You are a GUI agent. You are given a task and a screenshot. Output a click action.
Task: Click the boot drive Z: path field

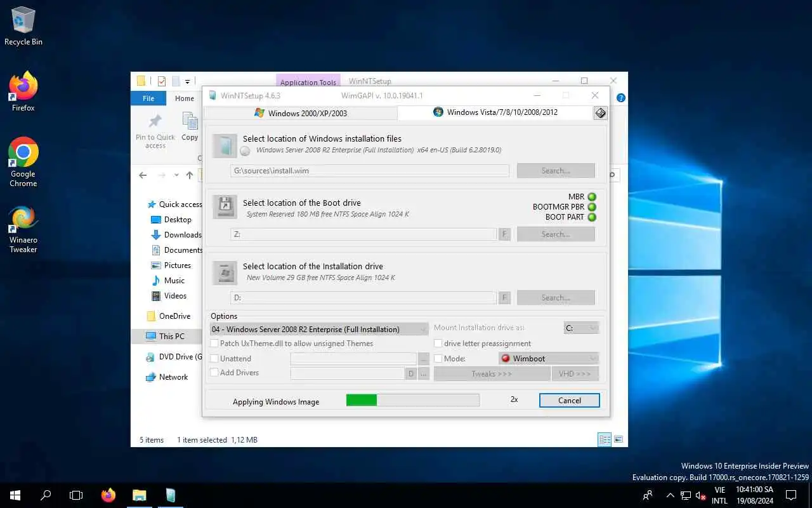[363, 234]
